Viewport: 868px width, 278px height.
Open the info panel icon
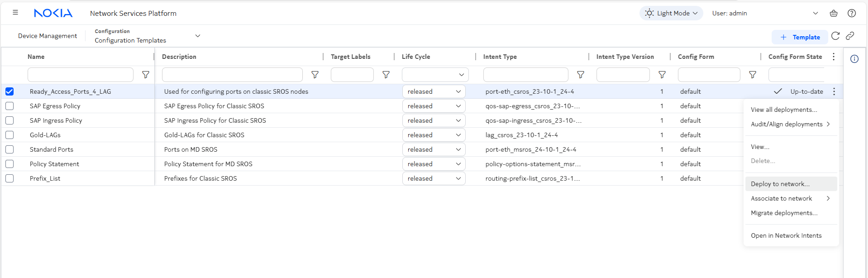pyautogui.click(x=854, y=59)
